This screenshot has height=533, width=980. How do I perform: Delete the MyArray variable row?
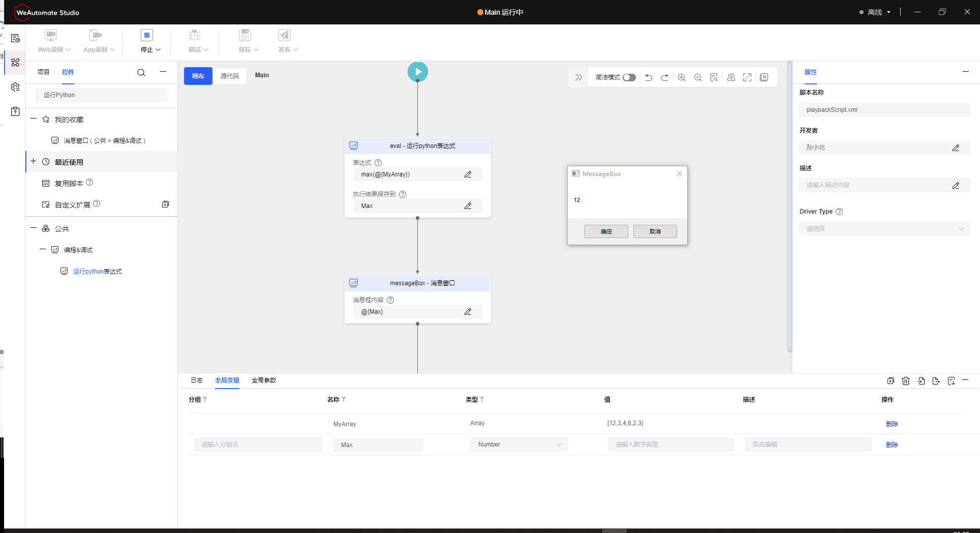tap(892, 424)
